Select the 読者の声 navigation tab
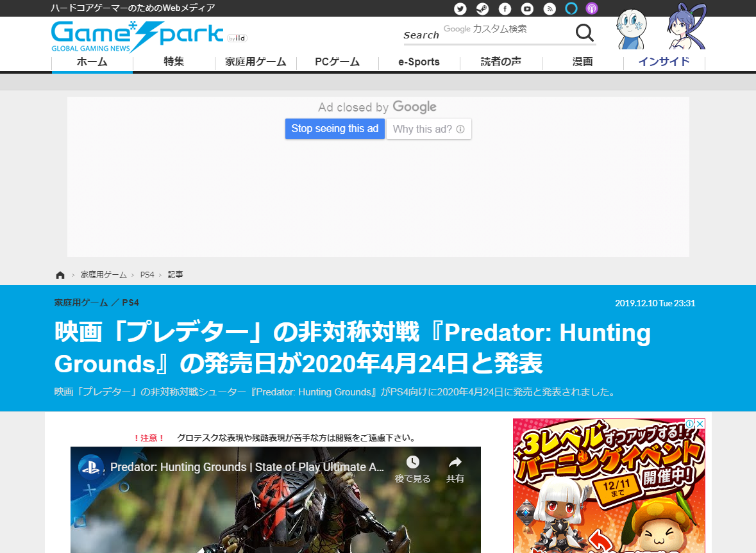 click(x=501, y=62)
